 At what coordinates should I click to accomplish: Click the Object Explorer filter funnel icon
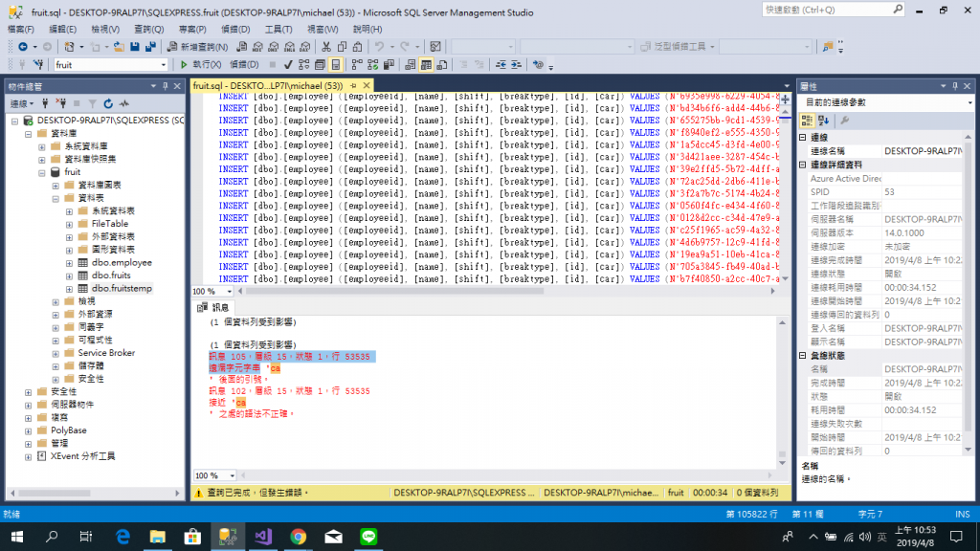(x=92, y=103)
